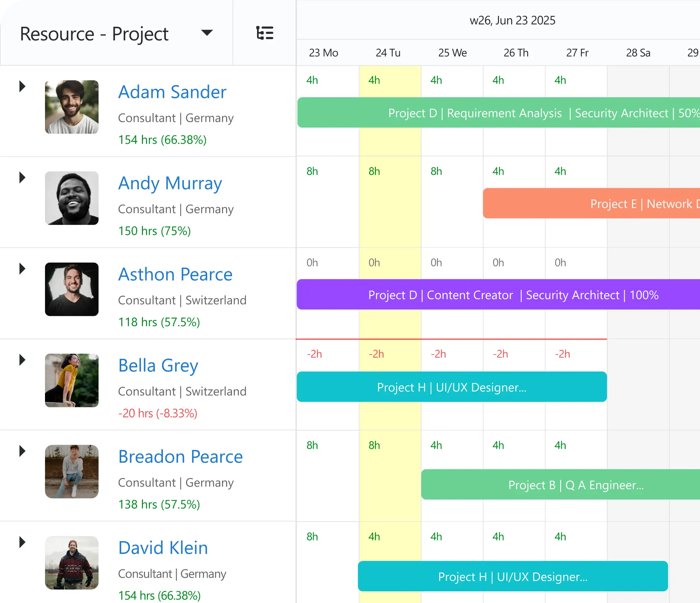The width and height of the screenshot is (700, 603).
Task: Click the 24 Tu day column header
Action: [x=389, y=53]
